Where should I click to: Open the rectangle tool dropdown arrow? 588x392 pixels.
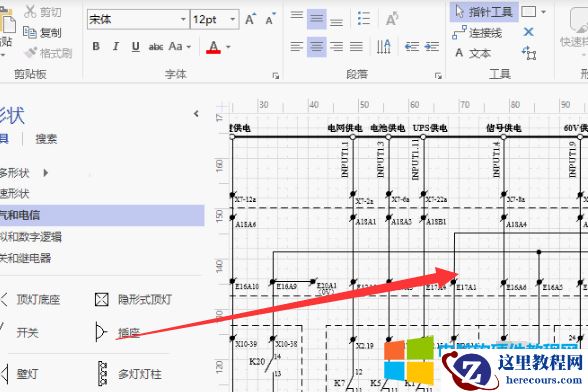pos(544,12)
